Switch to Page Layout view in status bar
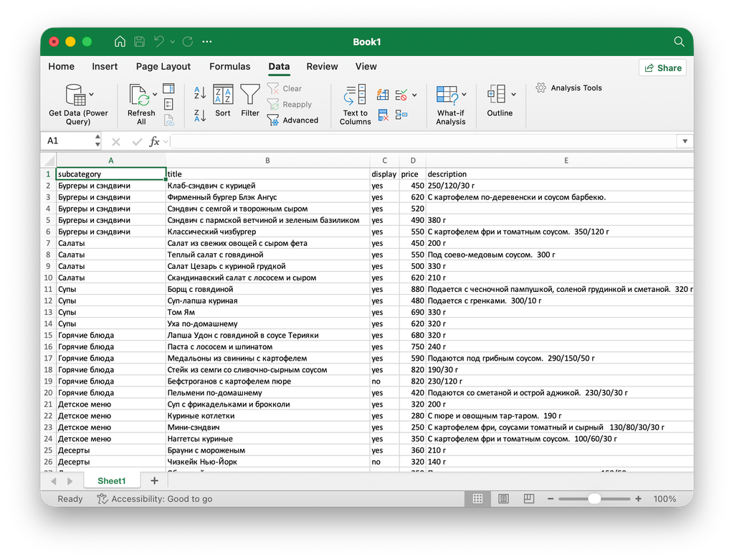The width and height of the screenshot is (734, 560). [x=503, y=499]
